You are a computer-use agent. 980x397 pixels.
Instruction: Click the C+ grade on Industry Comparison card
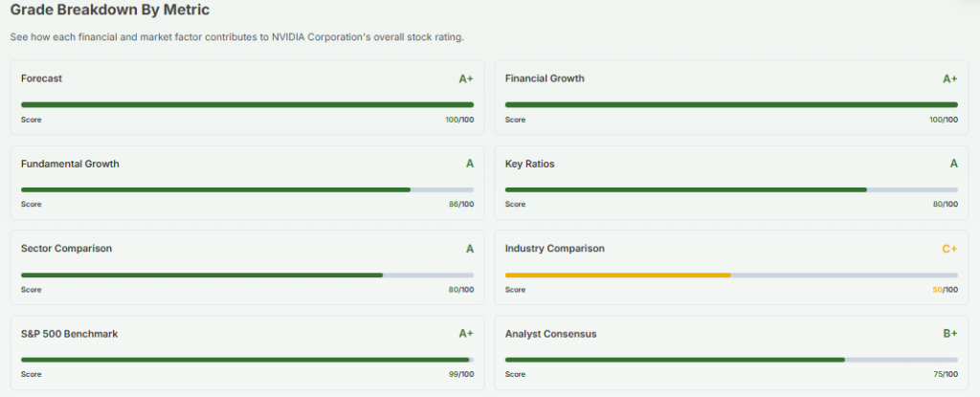point(950,248)
